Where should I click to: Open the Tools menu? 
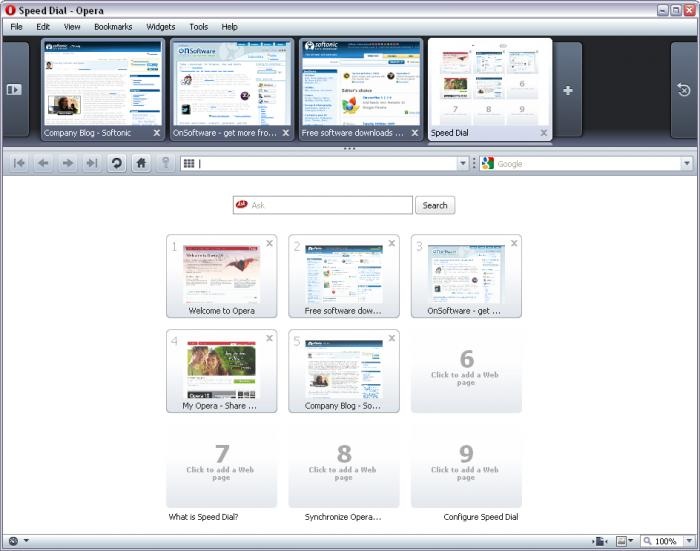(199, 27)
